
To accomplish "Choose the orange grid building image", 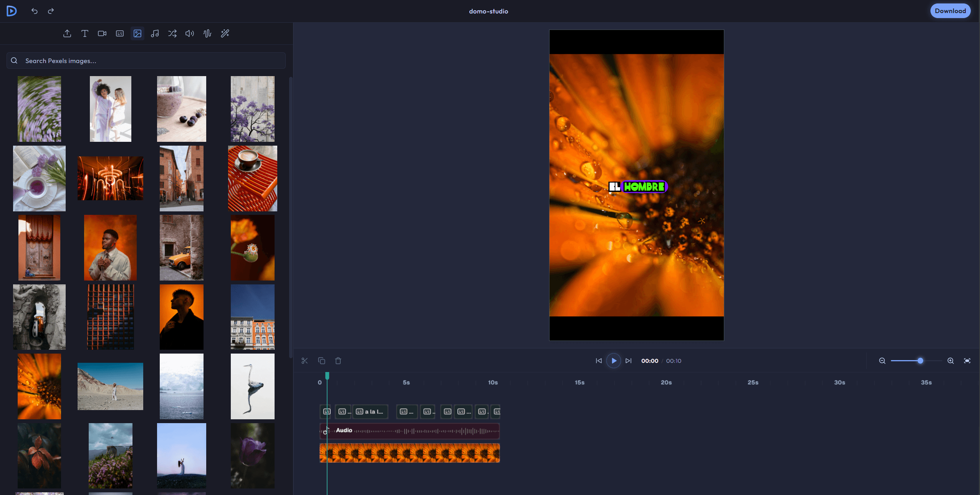I will [111, 317].
